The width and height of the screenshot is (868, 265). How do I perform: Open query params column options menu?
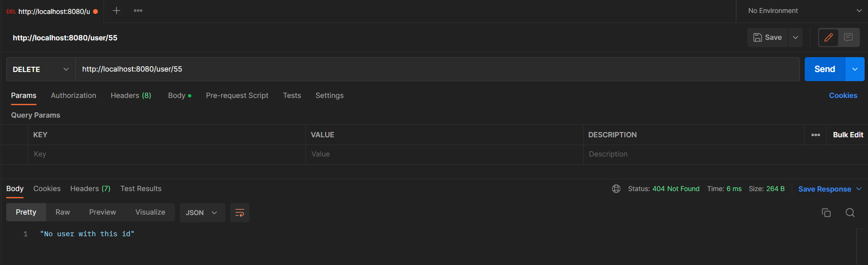point(815,135)
